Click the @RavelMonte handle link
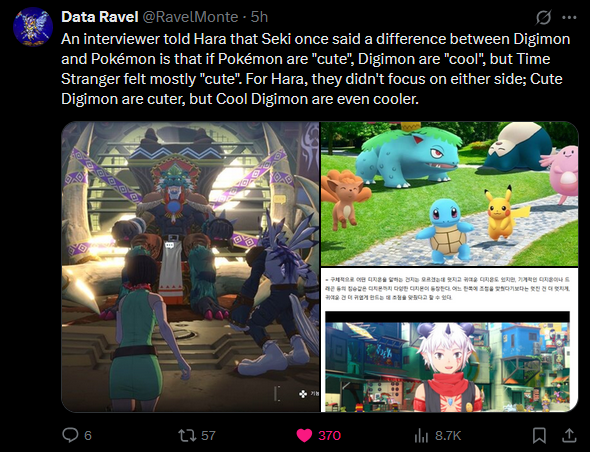Image resolution: width=590 pixels, height=452 pixels. (190, 17)
